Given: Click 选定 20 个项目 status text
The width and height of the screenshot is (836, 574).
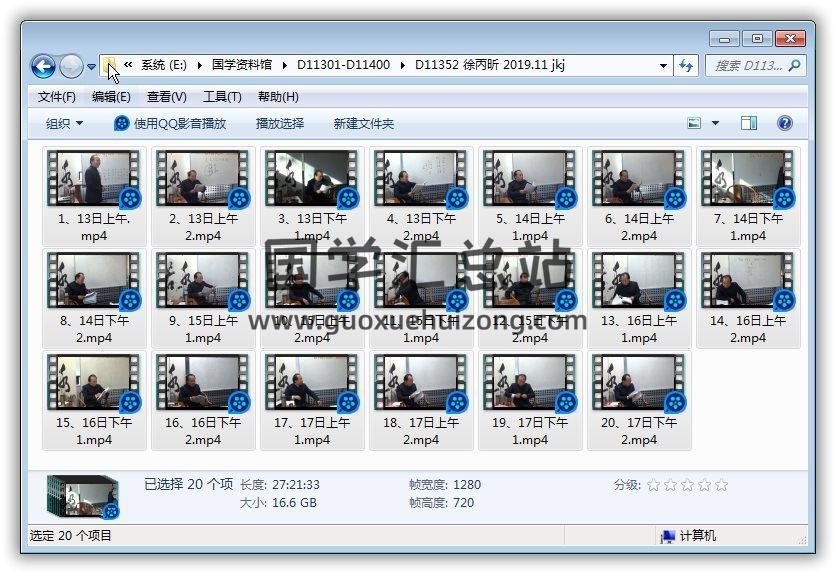Looking at the screenshot, I should 70,536.
